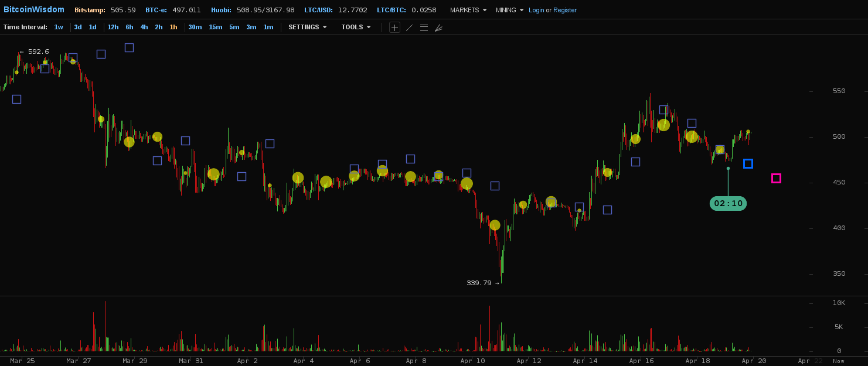The width and height of the screenshot is (868, 366).
Task: Click the BitcoinWisdom logo
Action: 34,10
